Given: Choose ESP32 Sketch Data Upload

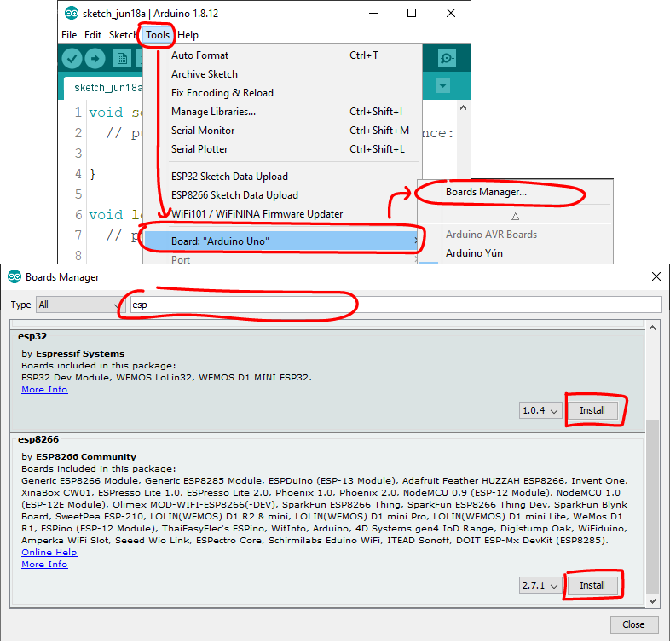Looking at the screenshot, I should [x=282, y=177].
